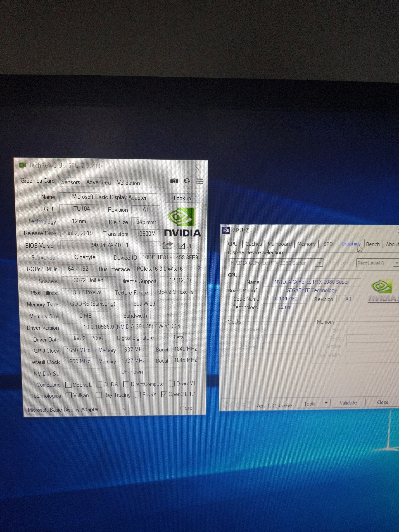The width and height of the screenshot is (399, 532).
Task: Click the Digital Signature field showing Beta
Action: coord(179,337)
